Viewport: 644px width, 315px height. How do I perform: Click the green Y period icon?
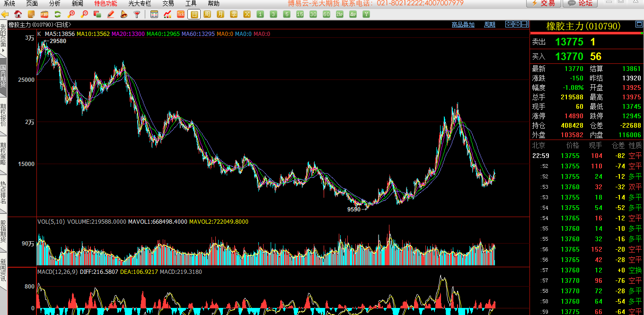[366, 14]
